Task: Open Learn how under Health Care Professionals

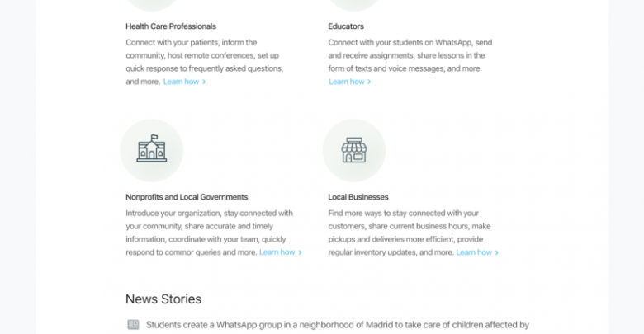Action: click(x=181, y=82)
